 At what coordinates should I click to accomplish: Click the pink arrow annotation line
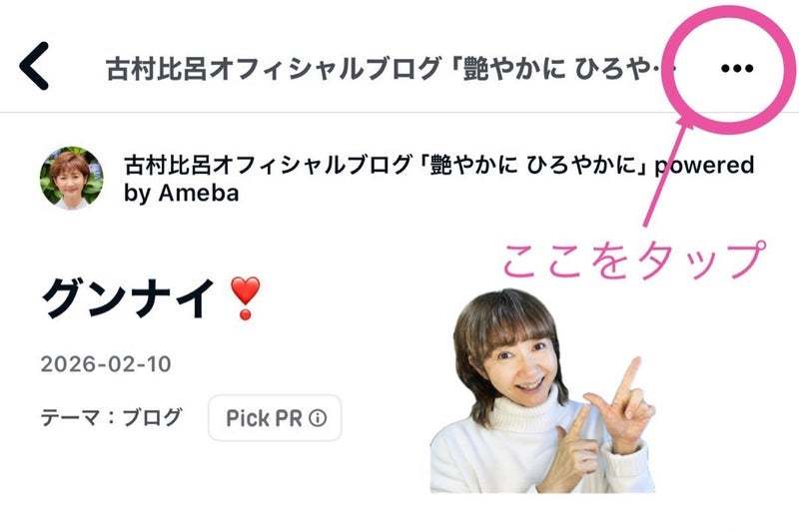[666, 171]
